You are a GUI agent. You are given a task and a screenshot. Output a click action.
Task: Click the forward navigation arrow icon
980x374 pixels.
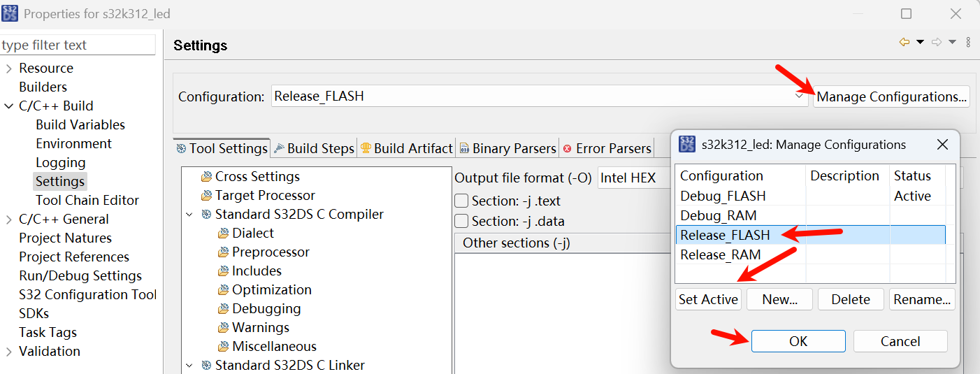pos(937,43)
